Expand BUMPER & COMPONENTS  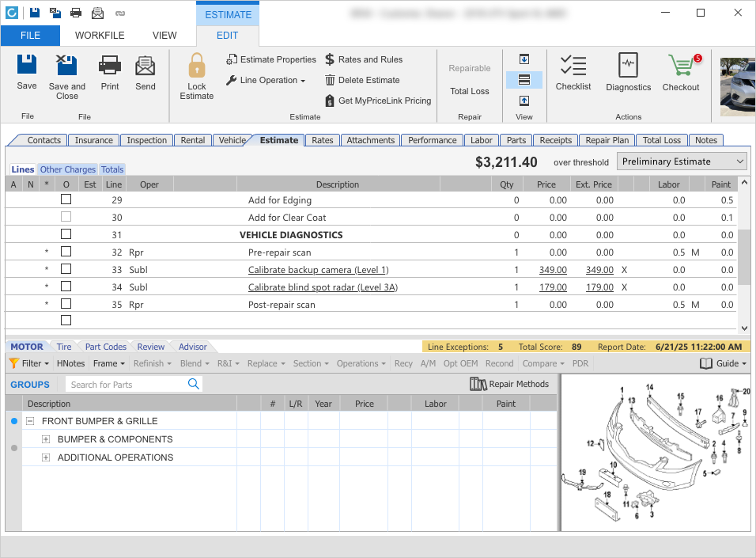(x=46, y=439)
